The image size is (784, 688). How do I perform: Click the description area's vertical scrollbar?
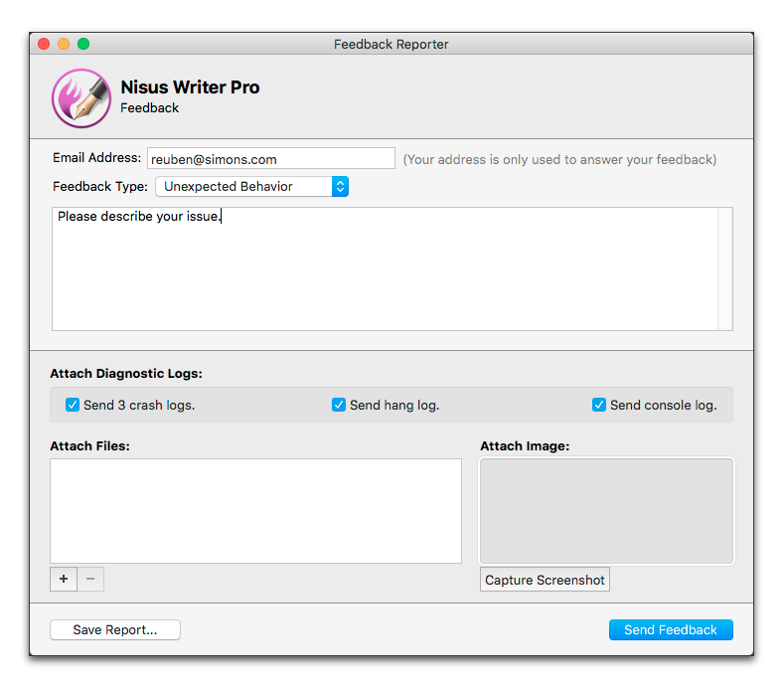point(725,268)
